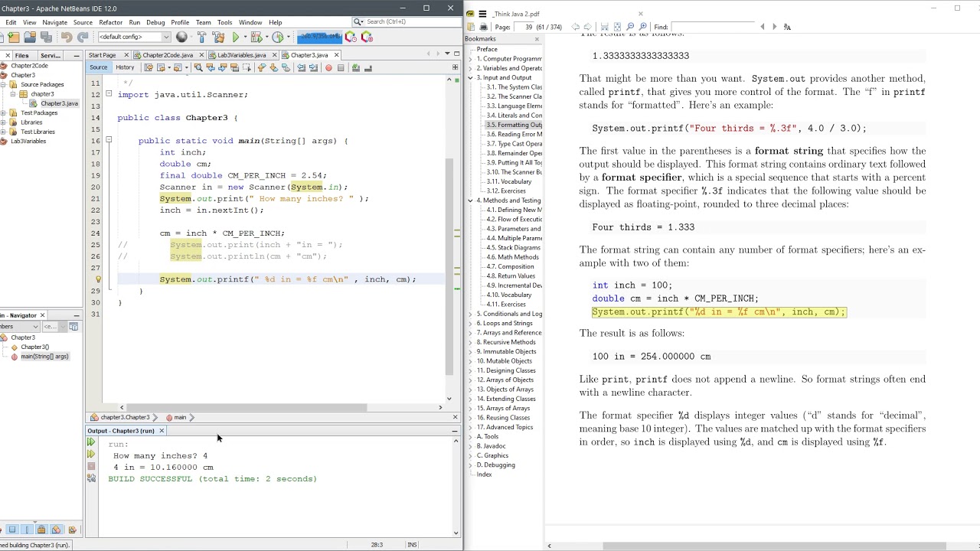This screenshot has width=980, height=551.
Task: Click the Redo arrow in NetBeans toolbar
Action: (83, 37)
